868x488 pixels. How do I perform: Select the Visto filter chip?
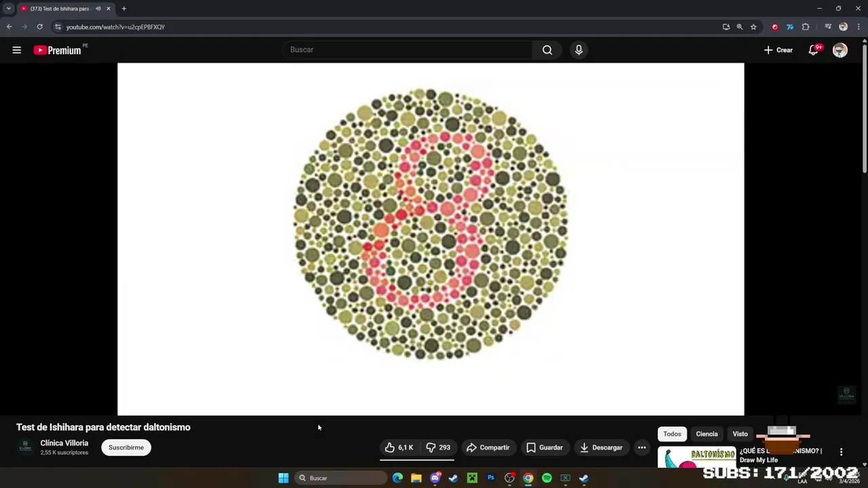740,434
